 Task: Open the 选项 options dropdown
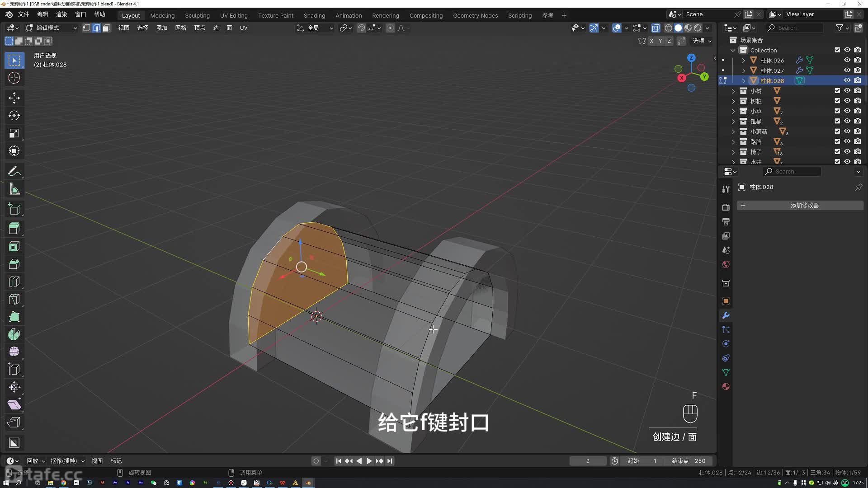(702, 41)
